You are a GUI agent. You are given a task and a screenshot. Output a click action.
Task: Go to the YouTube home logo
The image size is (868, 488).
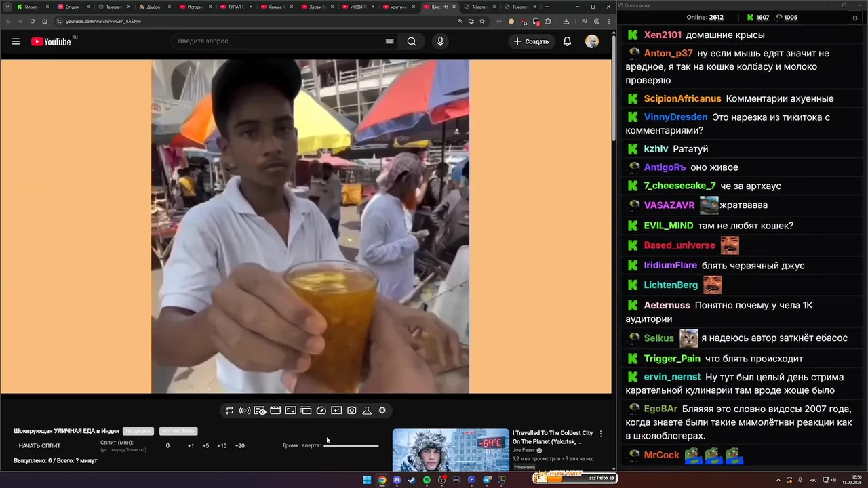51,41
